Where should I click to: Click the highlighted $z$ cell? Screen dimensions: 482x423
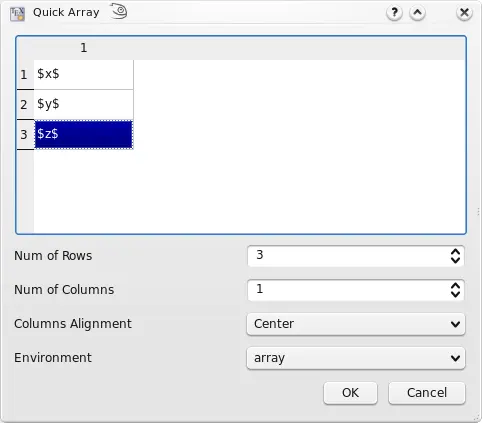click(x=84, y=135)
